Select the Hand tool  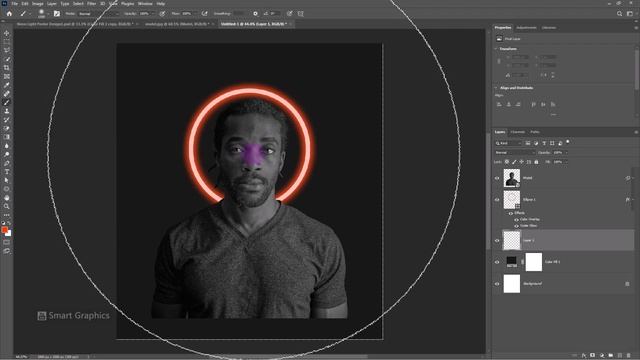tap(7, 198)
